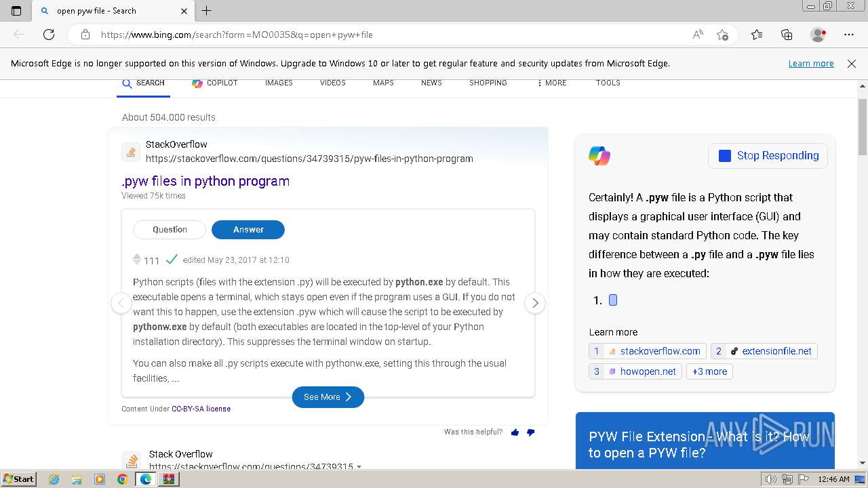868x488 pixels.
Task: Click the accepted answer checkmark
Action: click(172, 260)
